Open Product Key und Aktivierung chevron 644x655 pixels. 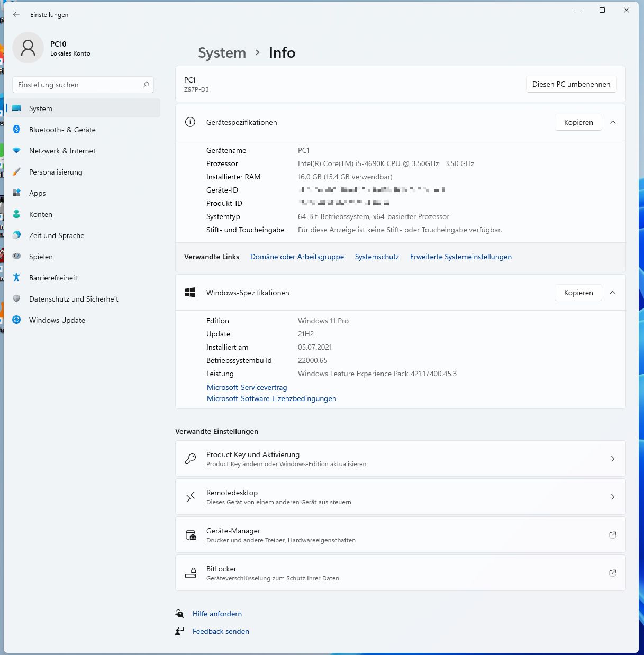click(x=613, y=459)
